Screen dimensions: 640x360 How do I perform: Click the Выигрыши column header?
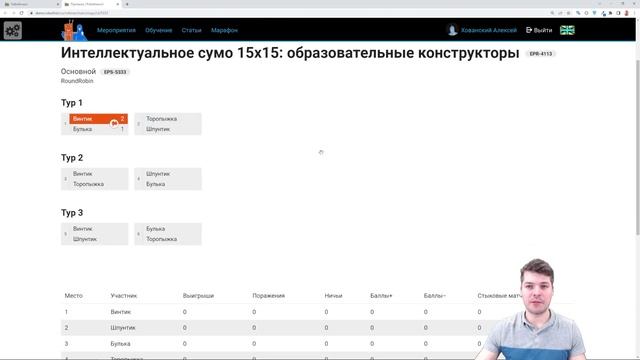pos(198,296)
